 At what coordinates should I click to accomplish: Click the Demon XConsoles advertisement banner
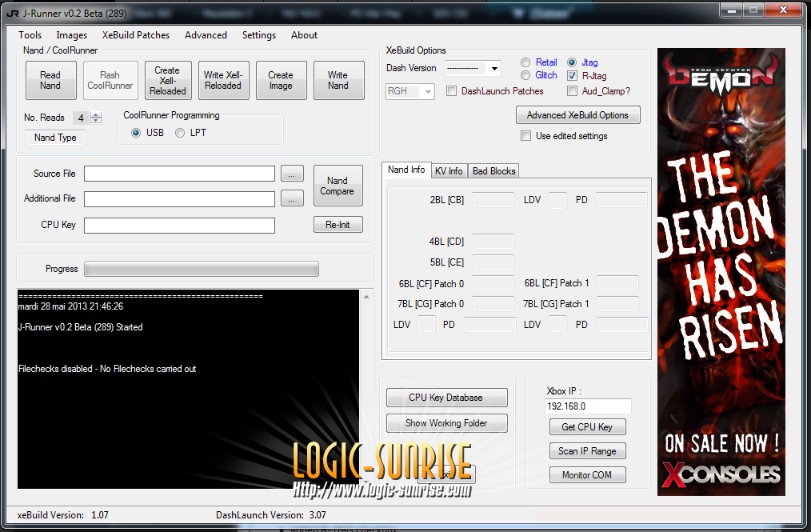pyautogui.click(x=721, y=272)
